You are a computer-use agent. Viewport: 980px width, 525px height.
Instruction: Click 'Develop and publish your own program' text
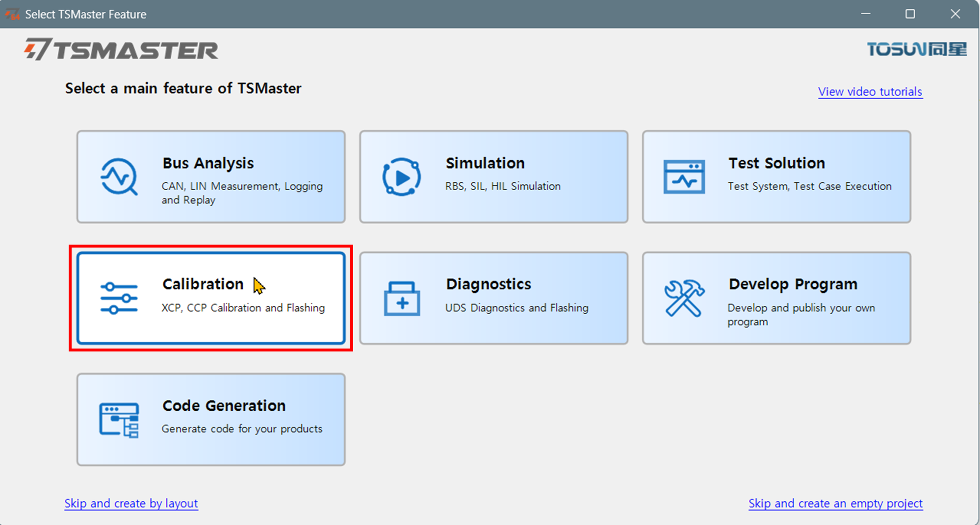click(x=801, y=315)
